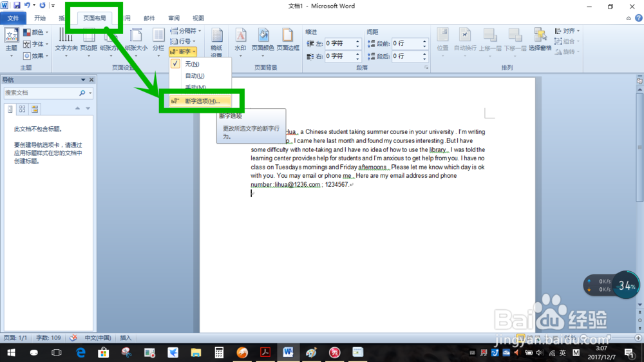This screenshot has width=644, height=362.
Task: Open theme Colors (颜色) dropdown
Action: pos(36,32)
